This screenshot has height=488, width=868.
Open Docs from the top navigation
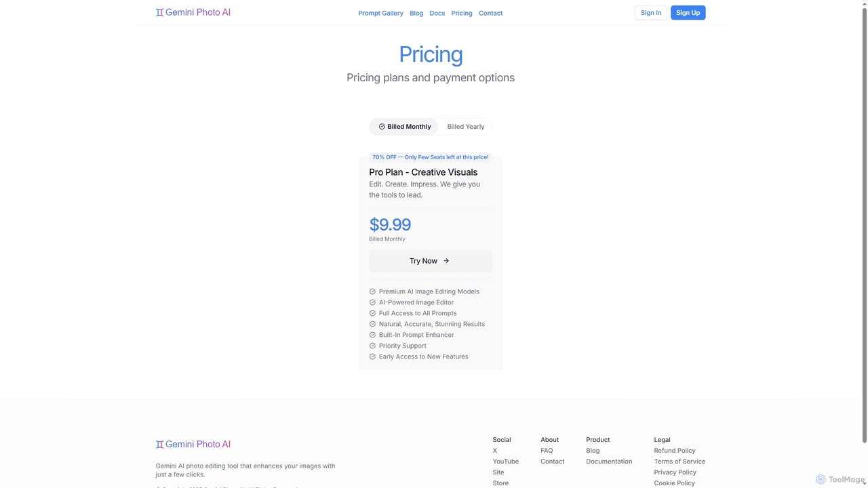tap(437, 13)
